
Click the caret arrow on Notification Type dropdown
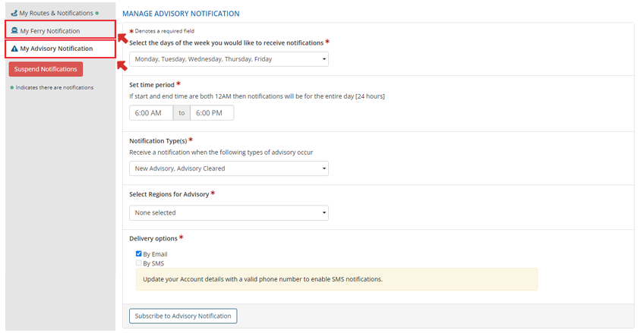[324, 168]
